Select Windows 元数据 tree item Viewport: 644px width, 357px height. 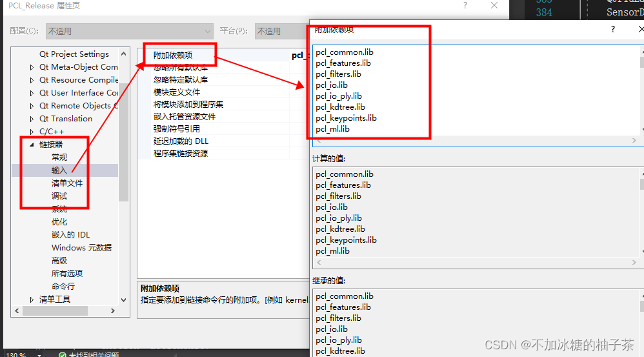coord(81,248)
